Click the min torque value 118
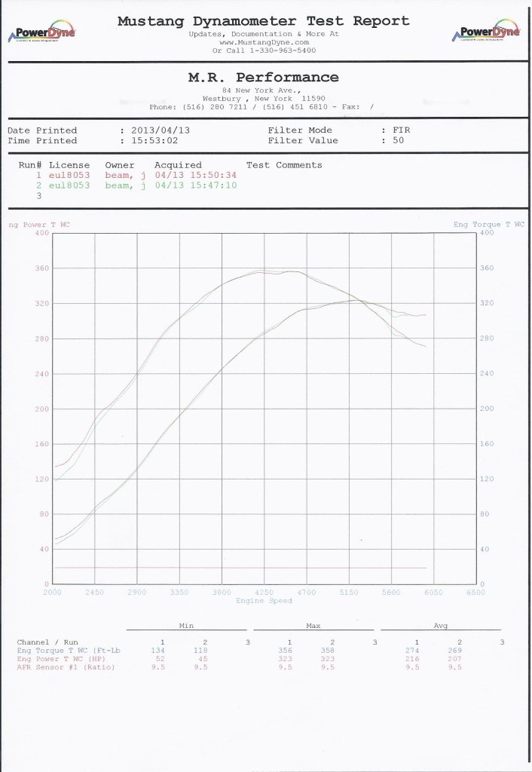532x772 pixels. click(200, 651)
